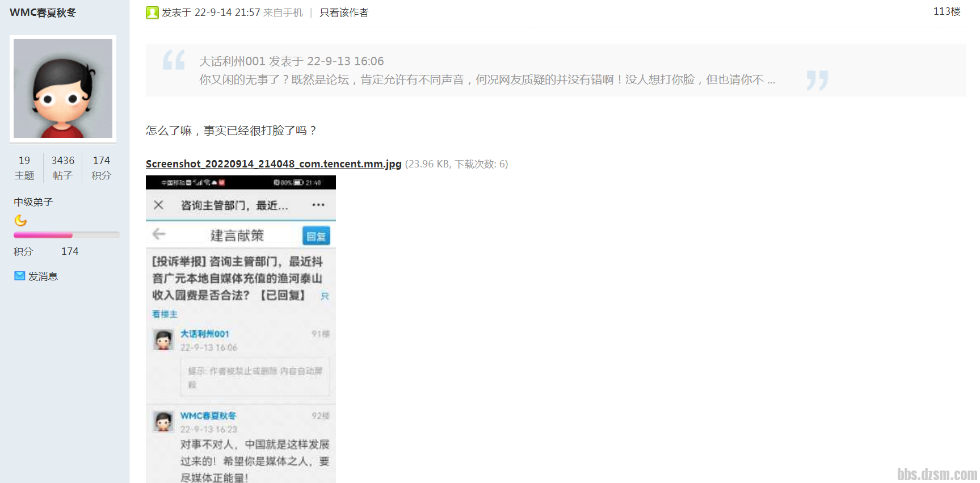The height and width of the screenshot is (483, 980).
Task: Open the quoted 大话利州001 post header
Action: click(291, 61)
